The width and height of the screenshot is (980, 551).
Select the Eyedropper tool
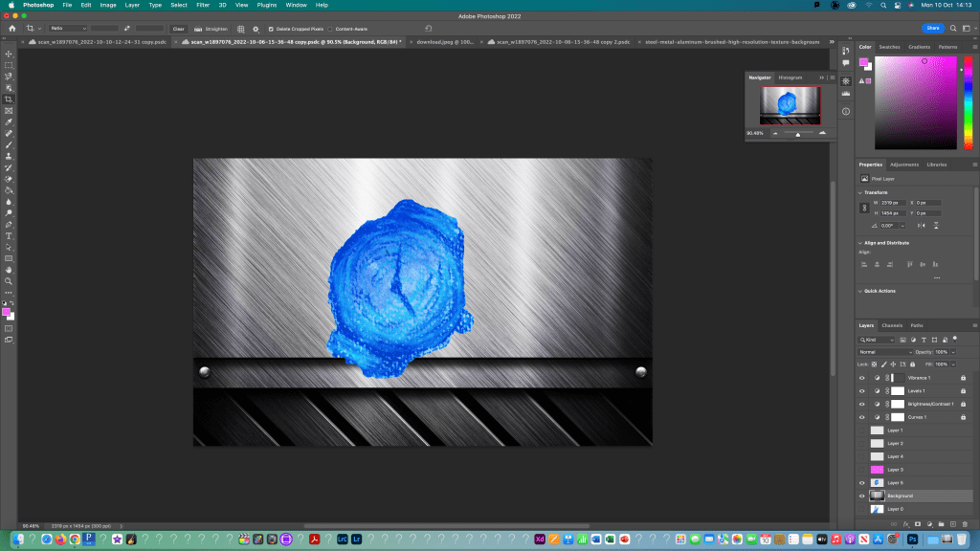coord(9,122)
